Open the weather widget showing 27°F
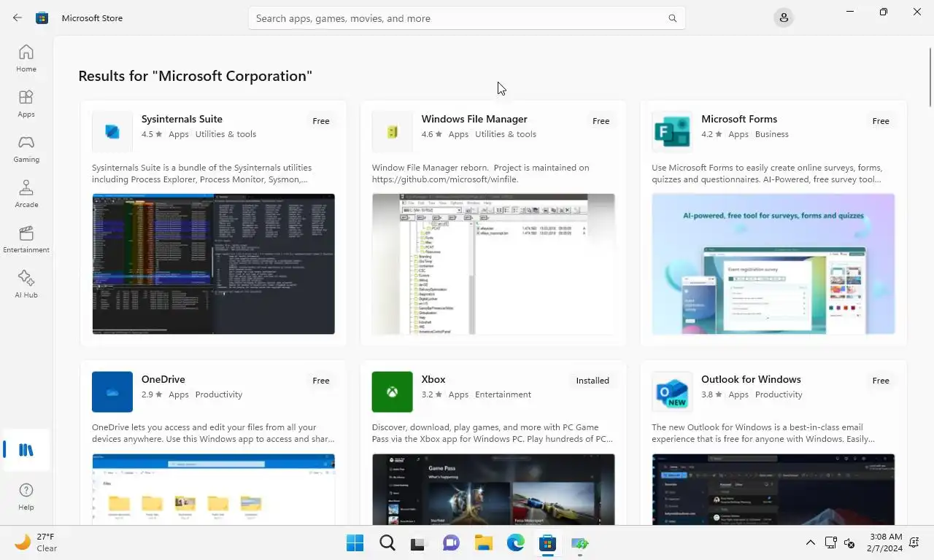This screenshot has width=934, height=560. pos(36,542)
